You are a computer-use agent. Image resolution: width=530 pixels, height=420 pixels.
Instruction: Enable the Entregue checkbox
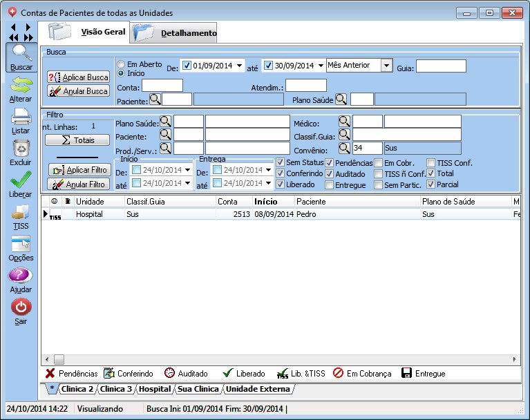pyautogui.click(x=330, y=185)
